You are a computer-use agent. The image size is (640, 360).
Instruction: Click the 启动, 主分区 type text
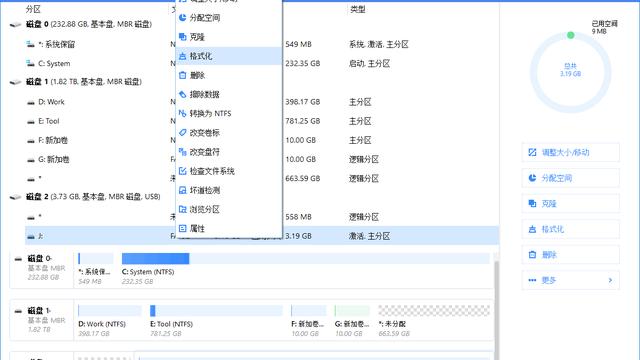coord(369,63)
